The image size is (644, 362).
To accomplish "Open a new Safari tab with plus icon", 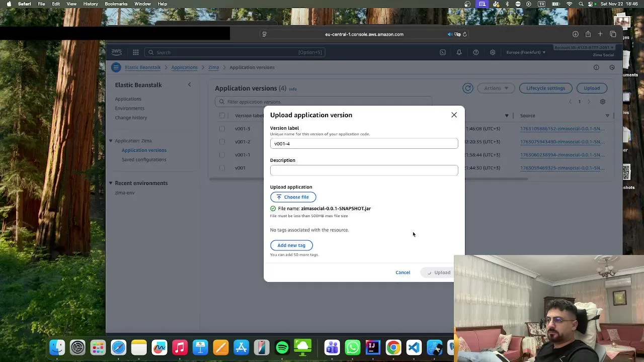I will tap(600, 34).
